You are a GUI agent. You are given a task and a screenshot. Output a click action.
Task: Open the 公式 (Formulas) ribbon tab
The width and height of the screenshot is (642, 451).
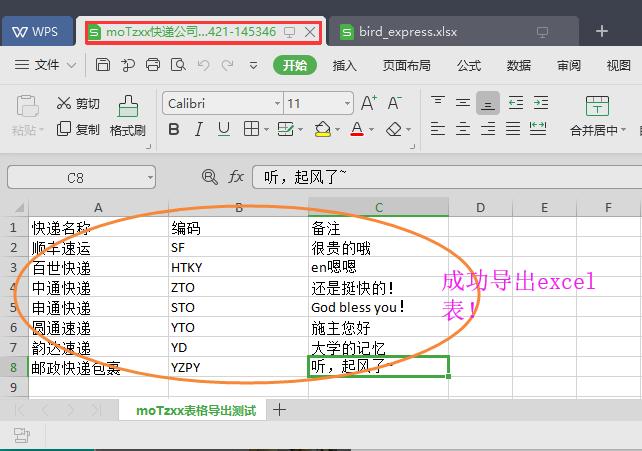(x=469, y=65)
